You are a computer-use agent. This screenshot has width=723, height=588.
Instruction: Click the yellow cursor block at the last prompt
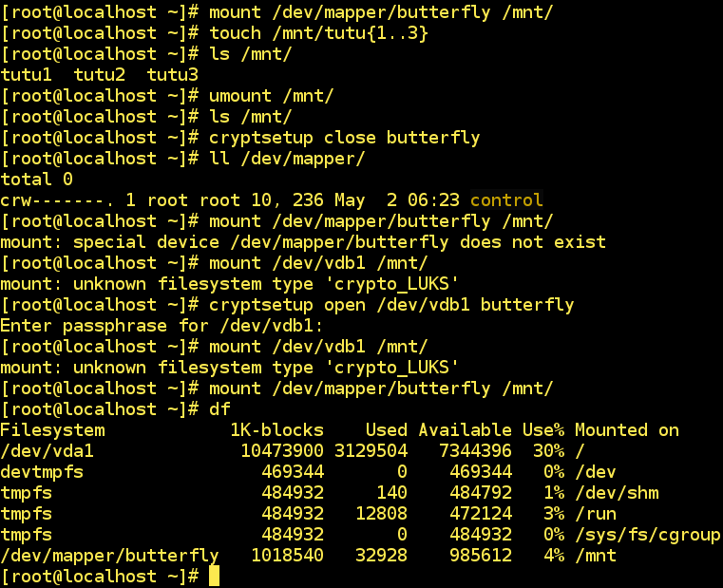(x=214, y=576)
